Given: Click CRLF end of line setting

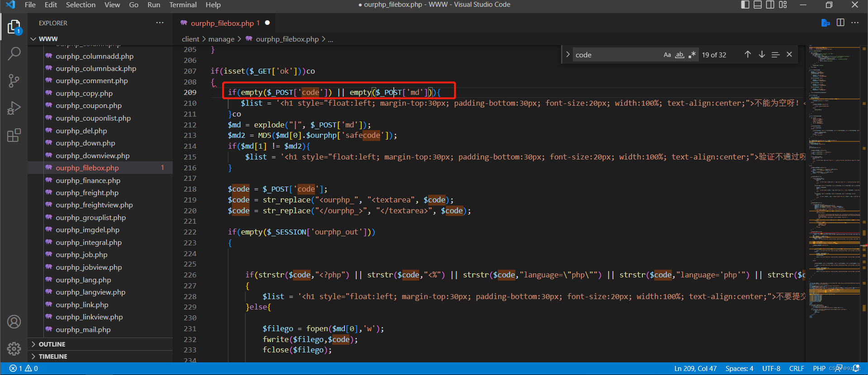Looking at the screenshot, I should click(x=797, y=369).
